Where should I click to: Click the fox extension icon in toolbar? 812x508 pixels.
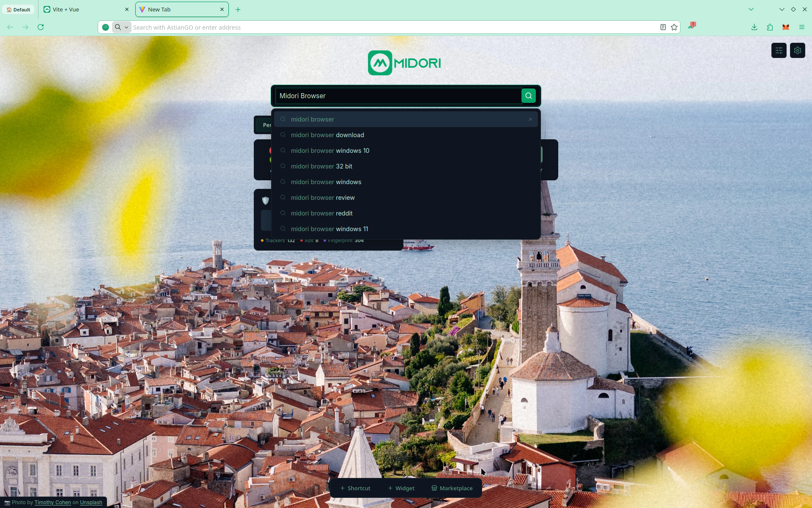pyautogui.click(x=786, y=27)
